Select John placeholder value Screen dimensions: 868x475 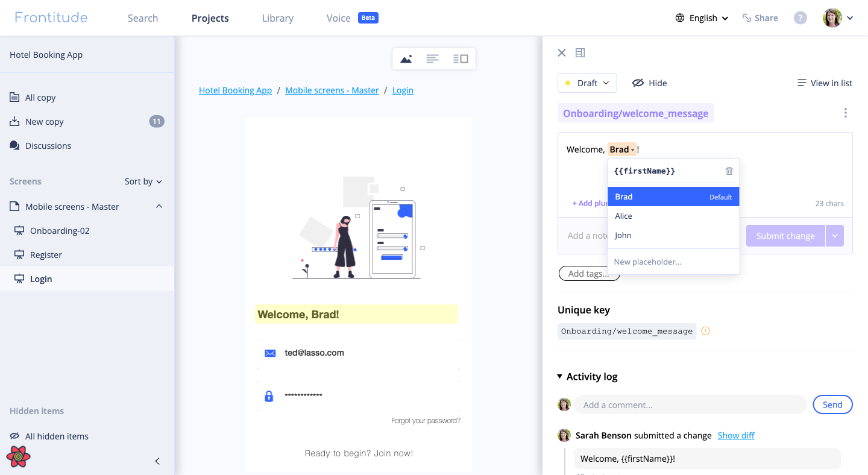(x=673, y=235)
